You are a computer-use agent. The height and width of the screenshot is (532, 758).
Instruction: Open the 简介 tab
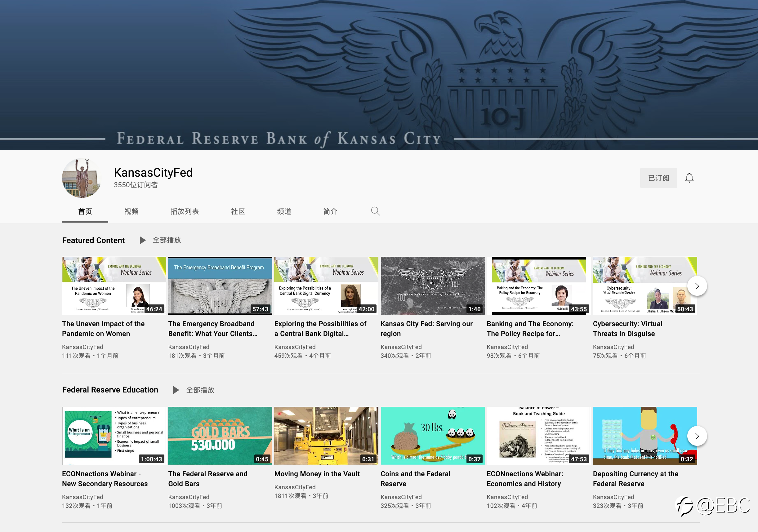click(330, 211)
